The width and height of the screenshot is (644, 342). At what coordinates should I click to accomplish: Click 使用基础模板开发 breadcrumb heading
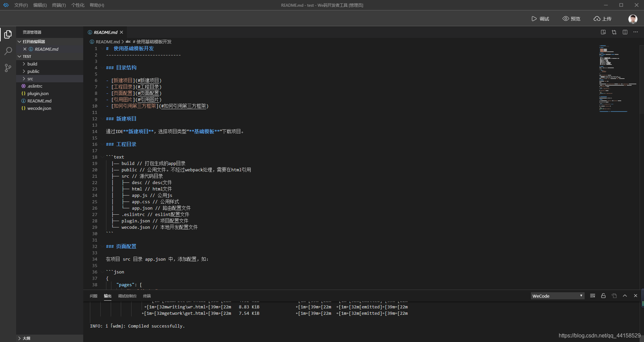pyautogui.click(x=152, y=42)
